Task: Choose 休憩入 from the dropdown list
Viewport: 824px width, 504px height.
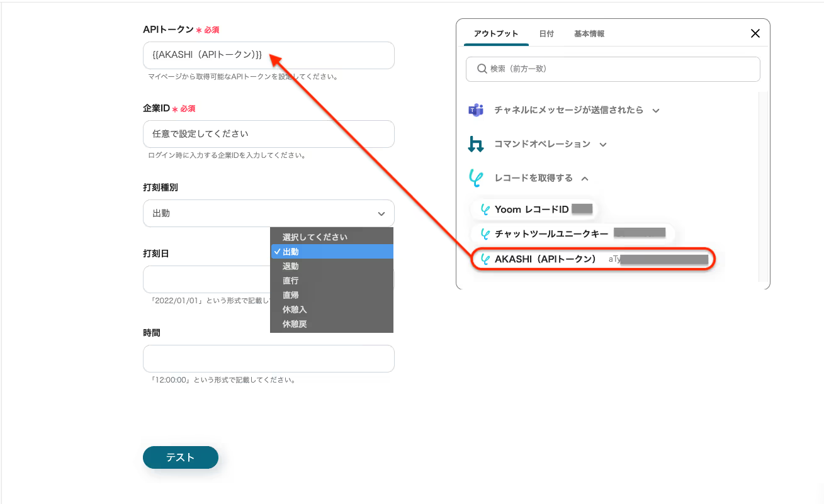Action: (332, 310)
